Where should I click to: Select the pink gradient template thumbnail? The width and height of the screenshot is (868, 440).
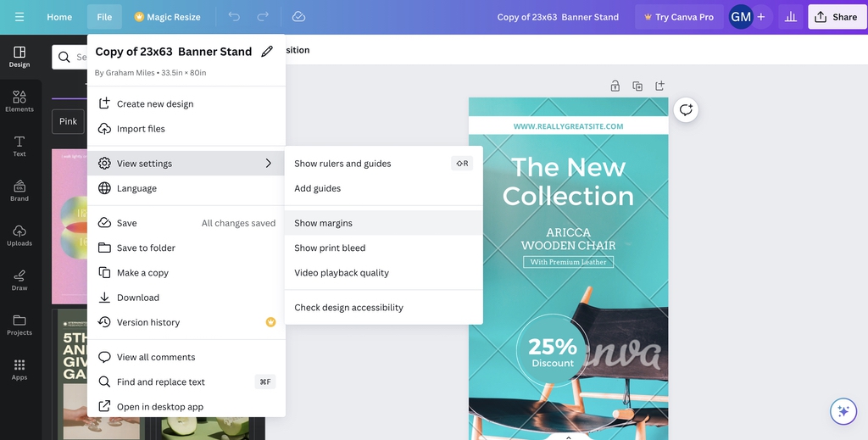70,226
